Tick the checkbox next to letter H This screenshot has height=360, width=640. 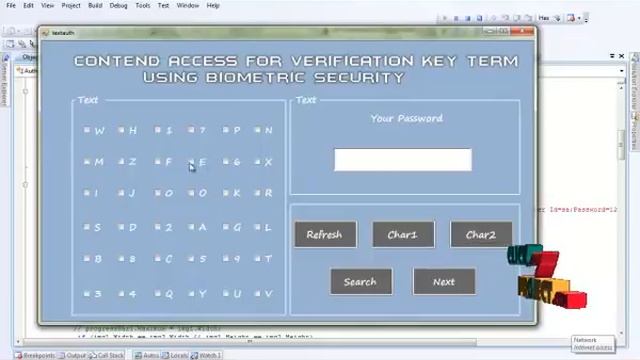tap(121, 130)
